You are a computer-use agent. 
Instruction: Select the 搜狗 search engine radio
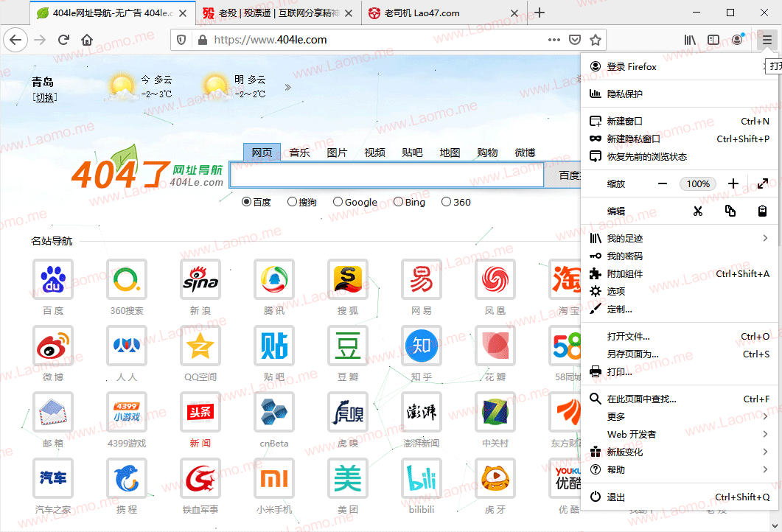[292, 202]
